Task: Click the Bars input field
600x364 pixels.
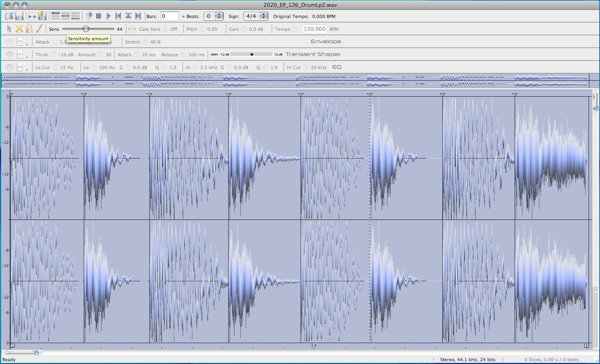Action: [169, 16]
